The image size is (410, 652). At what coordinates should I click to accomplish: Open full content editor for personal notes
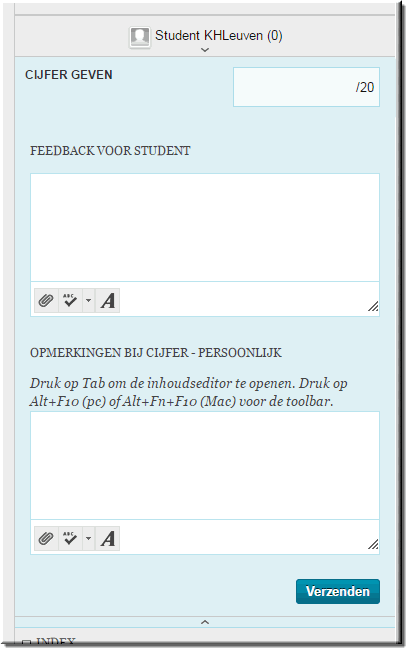(108, 538)
